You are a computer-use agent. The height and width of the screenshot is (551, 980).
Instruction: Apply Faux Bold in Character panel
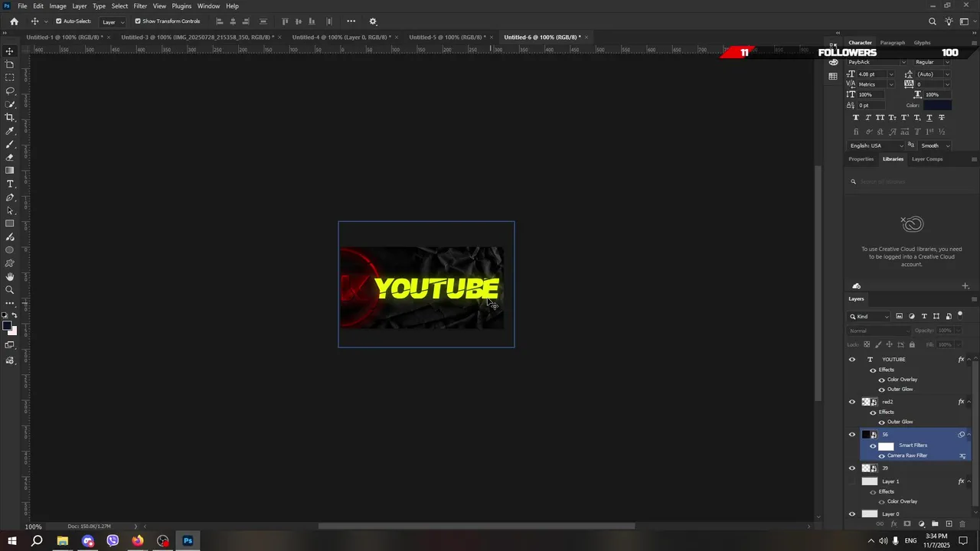[856, 117]
